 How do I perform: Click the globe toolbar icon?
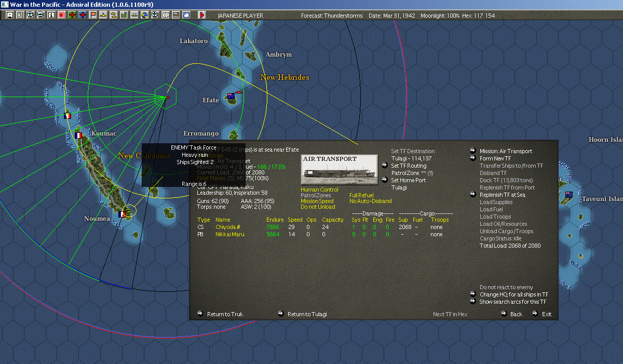click(x=144, y=15)
